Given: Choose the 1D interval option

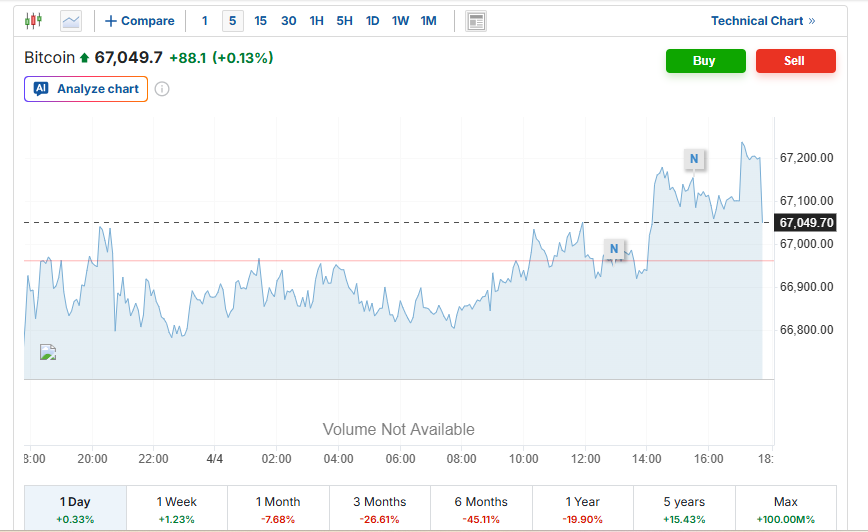Looking at the screenshot, I should pyautogui.click(x=372, y=21).
